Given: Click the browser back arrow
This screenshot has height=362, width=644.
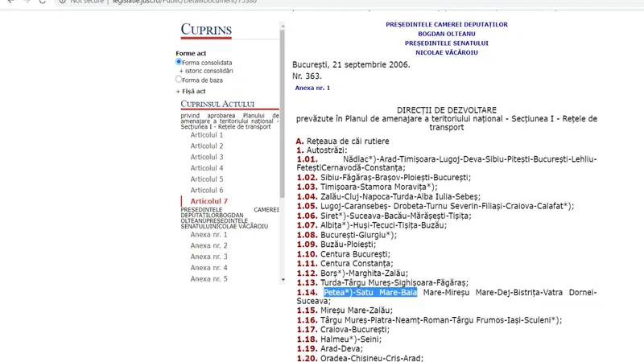Looking at the screenshot, I should [8, 2].
